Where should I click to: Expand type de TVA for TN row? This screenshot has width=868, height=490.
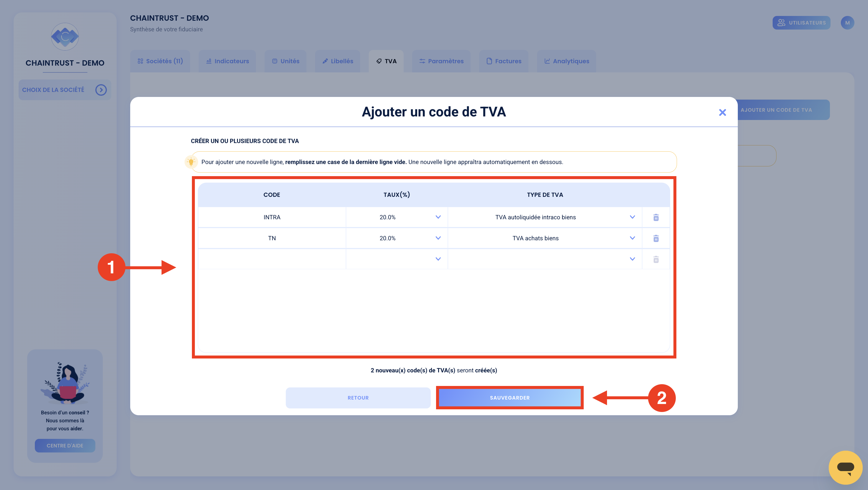[x=632, y=238]
